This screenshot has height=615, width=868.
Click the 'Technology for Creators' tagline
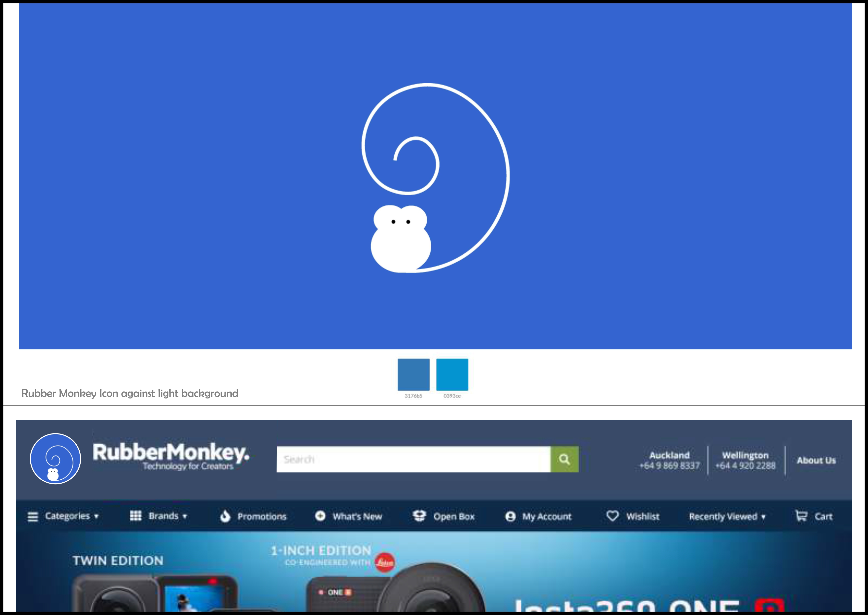pyautogui.click(x=188, y=466)
